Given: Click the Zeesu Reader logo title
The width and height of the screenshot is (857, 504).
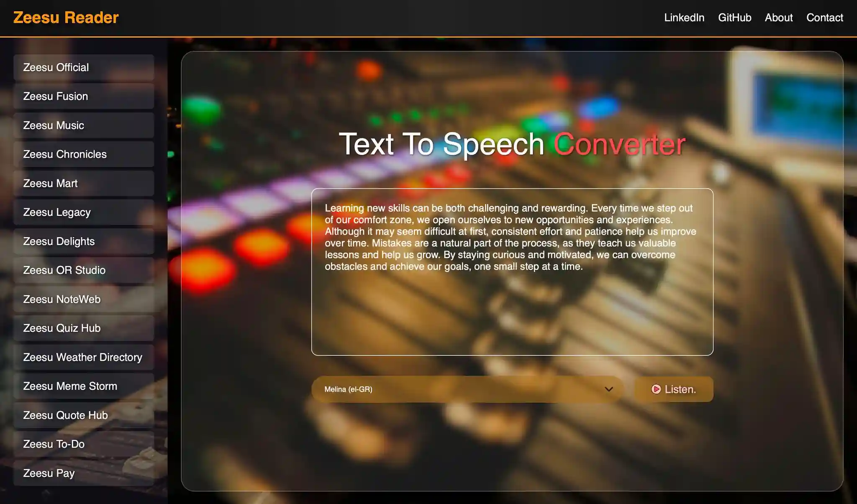Looking at the screenshot, I should (66, 18).
